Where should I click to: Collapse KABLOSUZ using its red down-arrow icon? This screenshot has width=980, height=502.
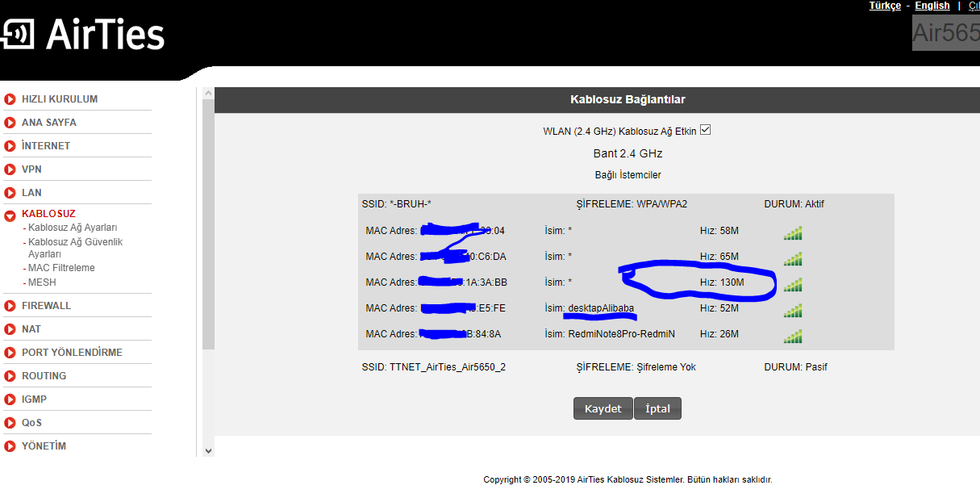(x=10, y=215)
